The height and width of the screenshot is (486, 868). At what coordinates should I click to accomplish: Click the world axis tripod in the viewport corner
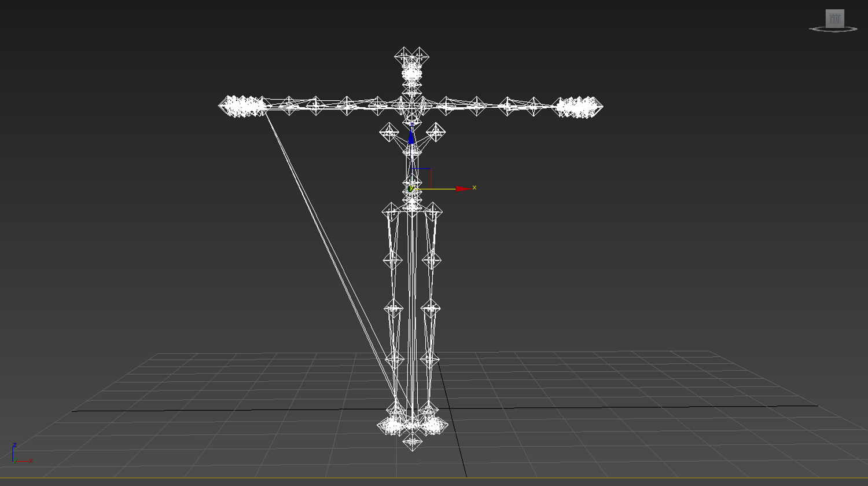tap(22, 454)
